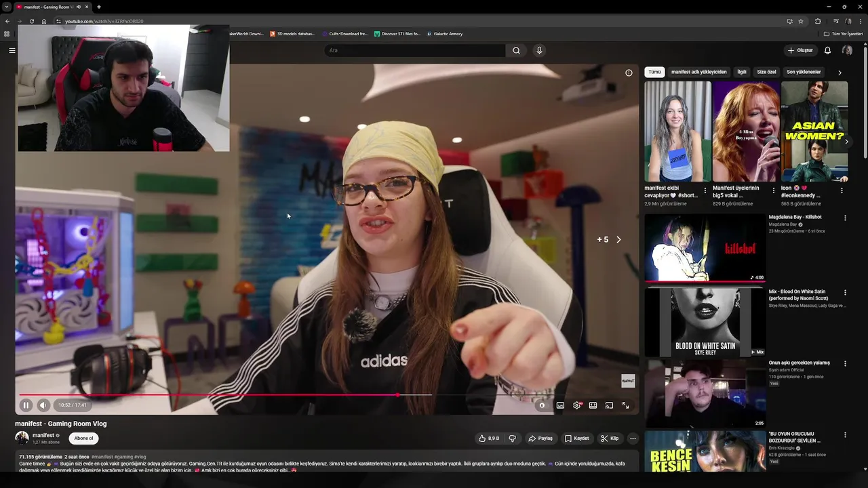Show next Shorts with the shelf arrow

pyautogui.click(x=846, y=142)
